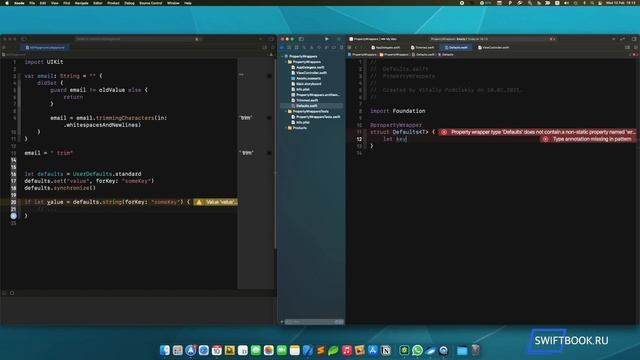Show quick look for the second 'trim' result
The width and height of the screenshot is (640, 360).
[x=269, y=153]
